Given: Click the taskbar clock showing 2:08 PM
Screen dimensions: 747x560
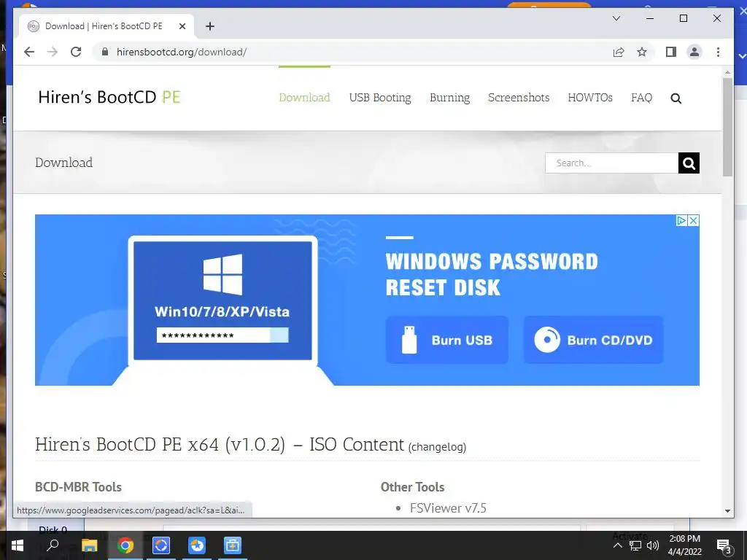Looking at the screenshot, I should (x=684, y=545).
